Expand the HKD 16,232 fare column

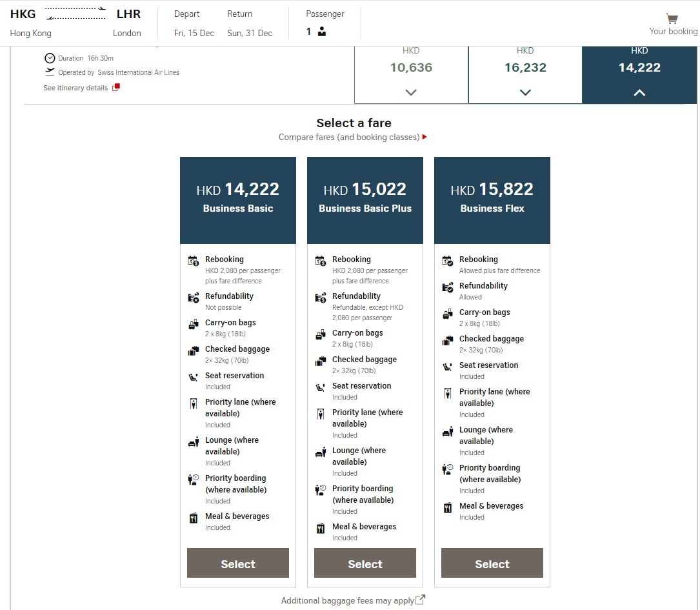click(525, 92)
